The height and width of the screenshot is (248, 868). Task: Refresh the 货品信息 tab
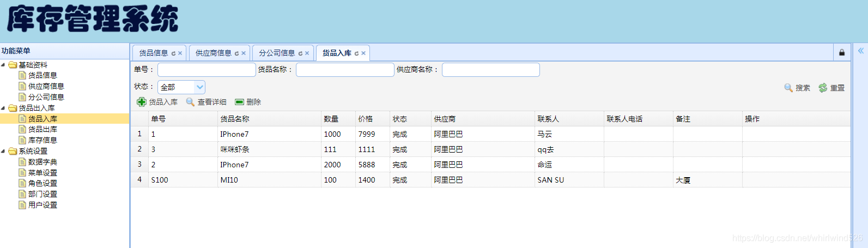[x=173, y=53]
